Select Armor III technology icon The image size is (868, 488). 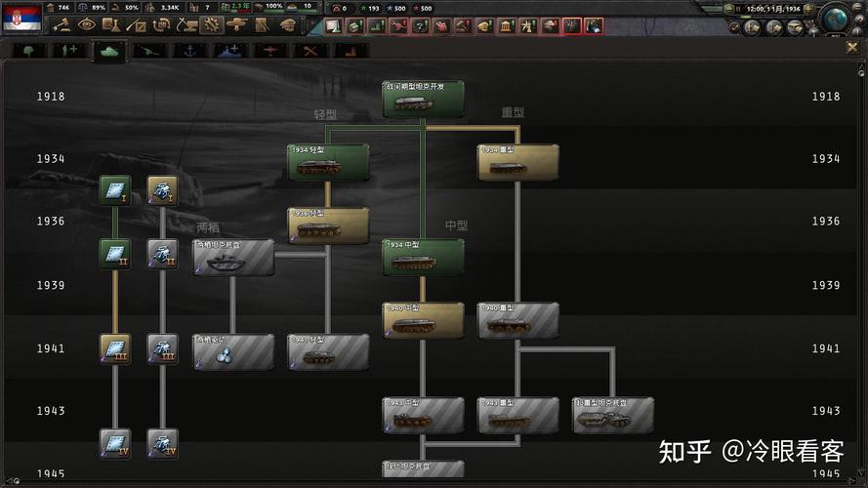[x=115, y=348]
